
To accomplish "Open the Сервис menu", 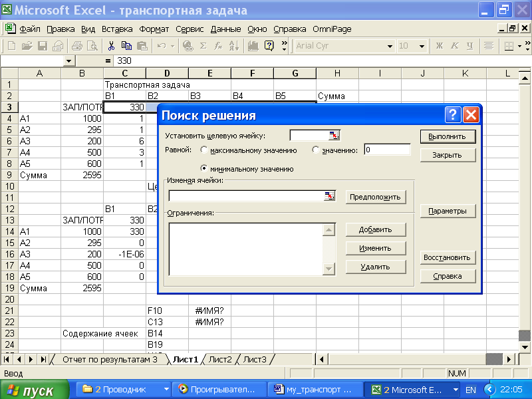I will [190, 29].
